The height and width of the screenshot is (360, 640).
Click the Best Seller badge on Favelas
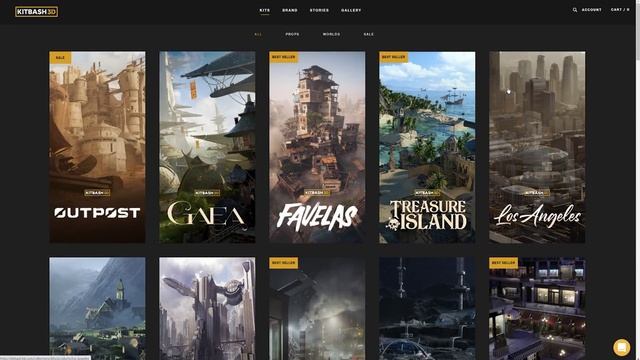(284, 57)
